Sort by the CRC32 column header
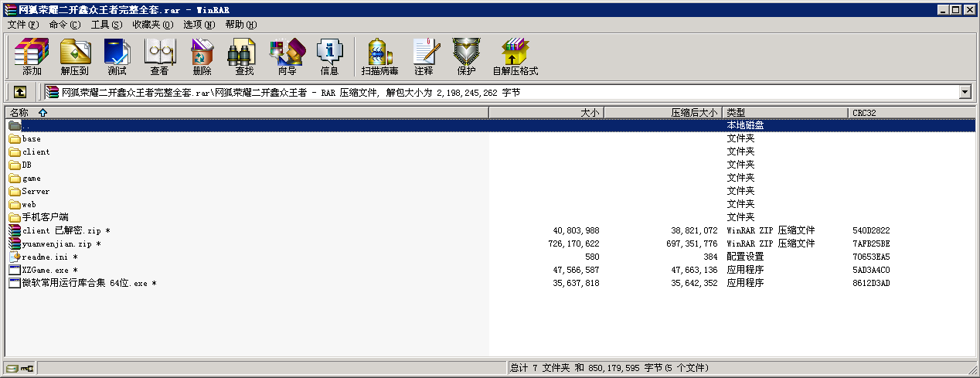 [x=912, y=113]
